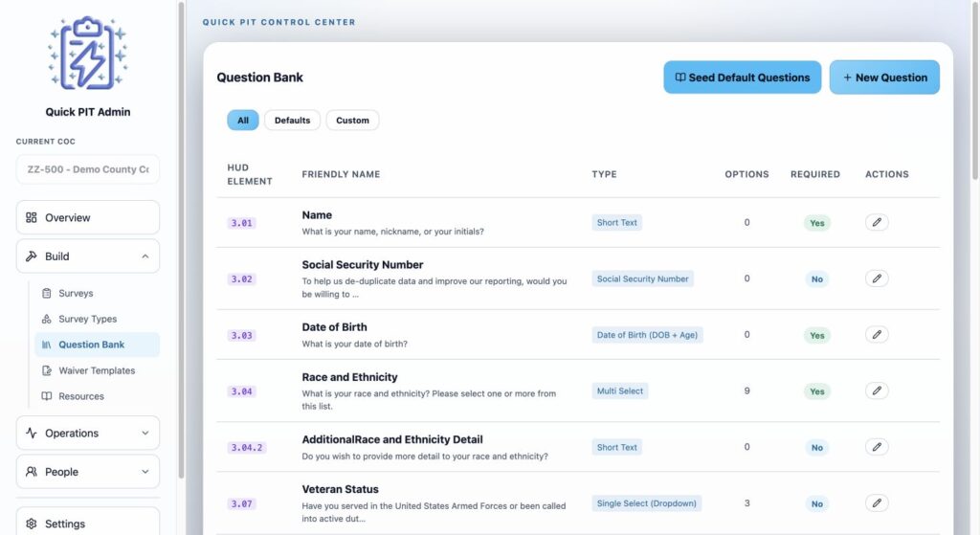Screen dimensions: 980x535
Task: Edit the Veteran Status question
Action: click(877, 503)
